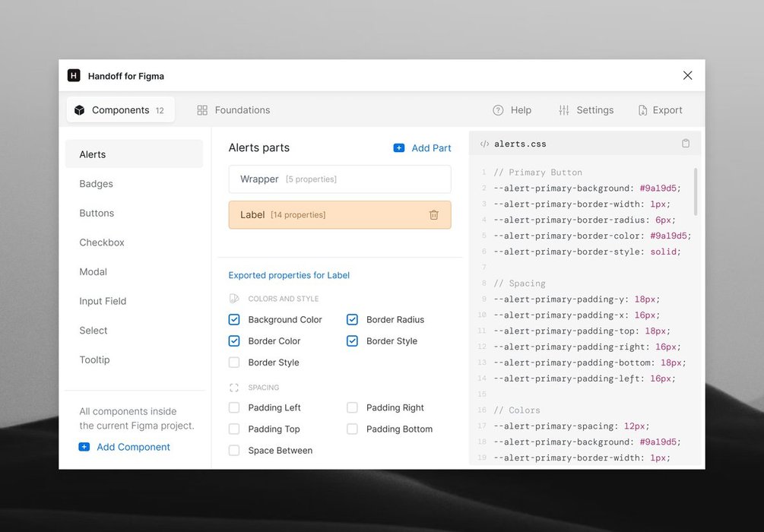Click the --alert-primary-padding-right code line
This screenshot has width=764, height=532.
coord(587,347)
